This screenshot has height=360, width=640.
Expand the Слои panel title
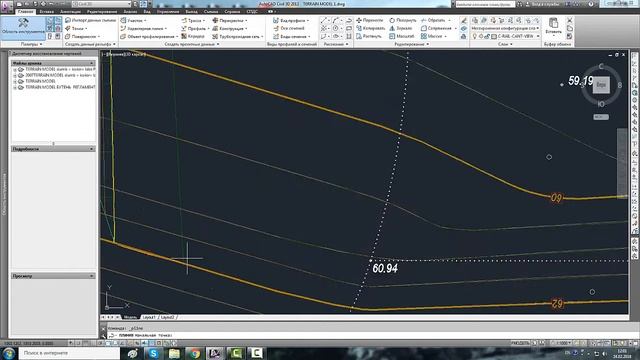pyautogui.click(x=504, y=44)
